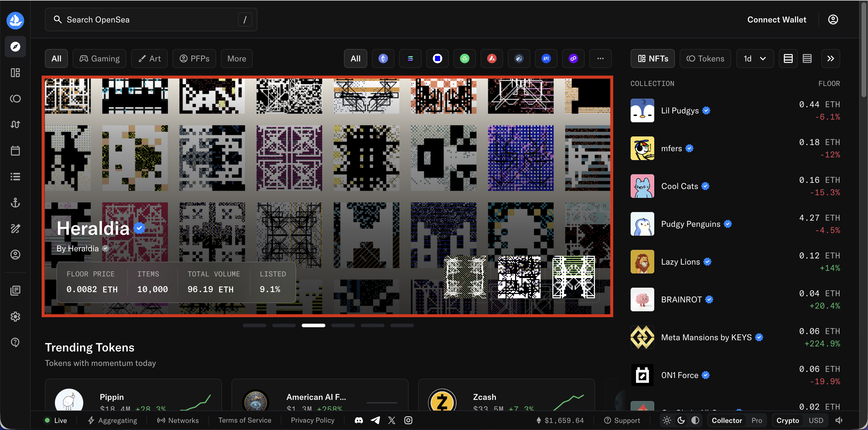The height and width of the screenshot is (430, 868).
Task: Select the Gaming category tab
Action: point(99,59)
